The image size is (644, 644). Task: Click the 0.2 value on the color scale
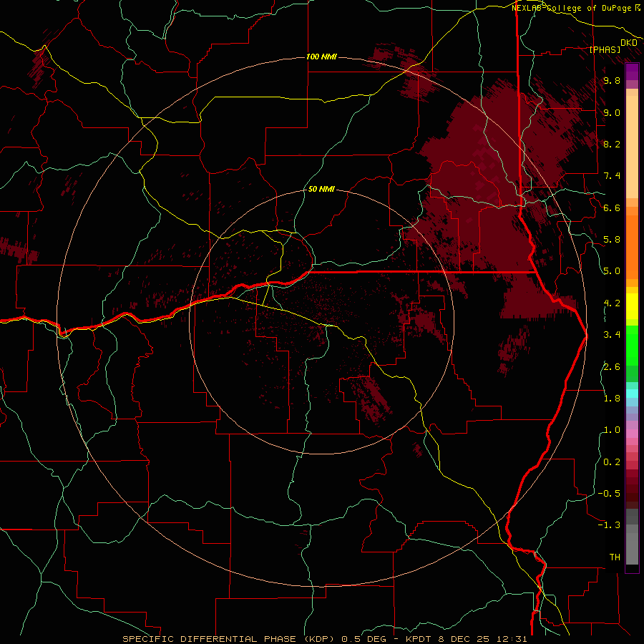click(612, 462)
